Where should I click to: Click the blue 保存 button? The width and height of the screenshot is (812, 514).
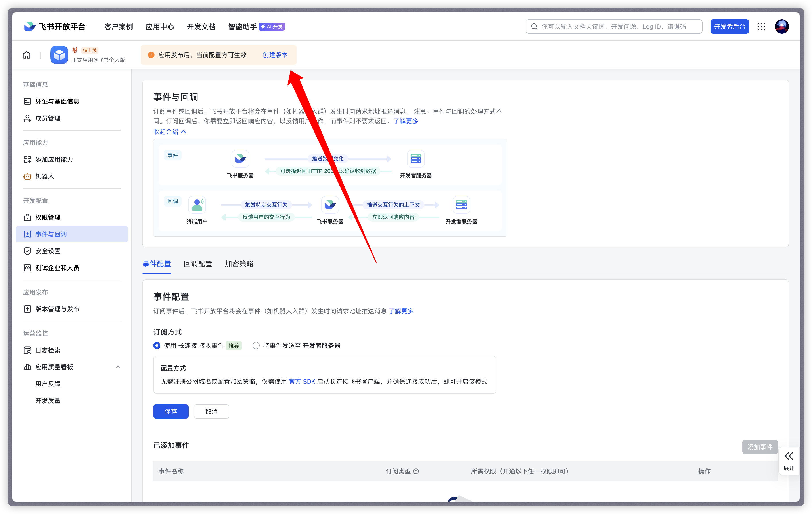[171, 412]
